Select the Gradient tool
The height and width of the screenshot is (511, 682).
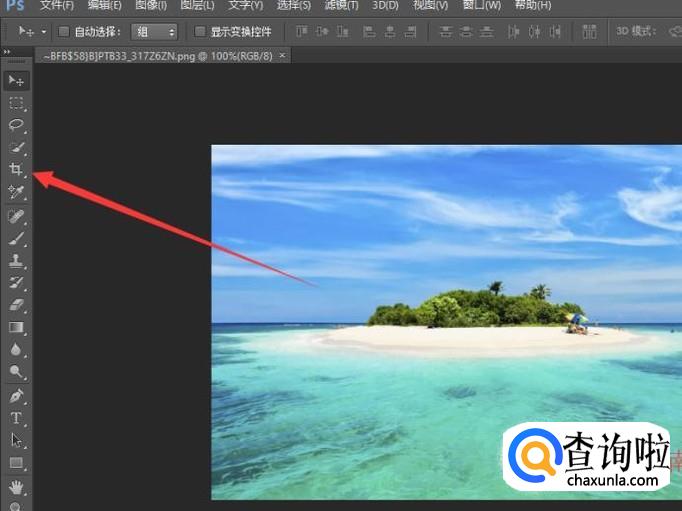pos(16,327)
